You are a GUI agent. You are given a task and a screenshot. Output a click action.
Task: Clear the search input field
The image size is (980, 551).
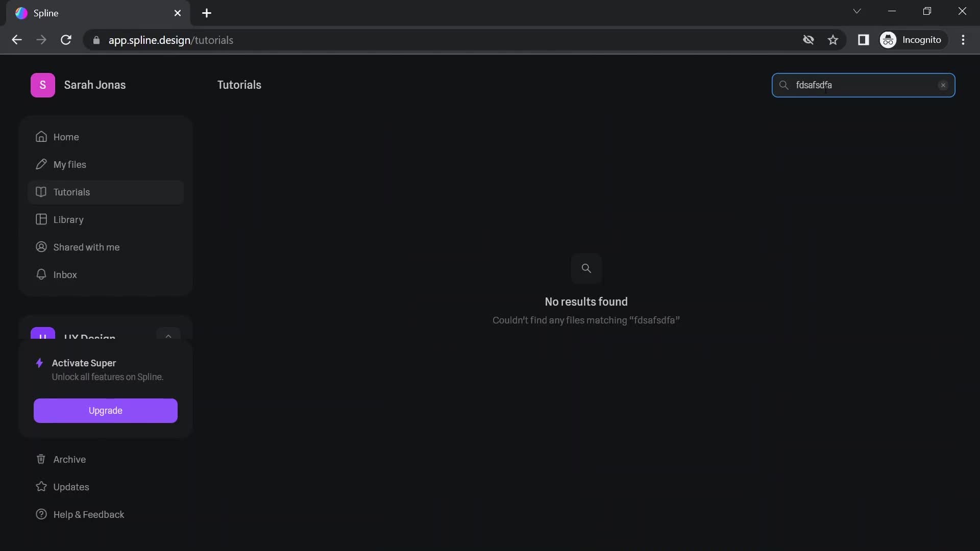pos(944,85)
